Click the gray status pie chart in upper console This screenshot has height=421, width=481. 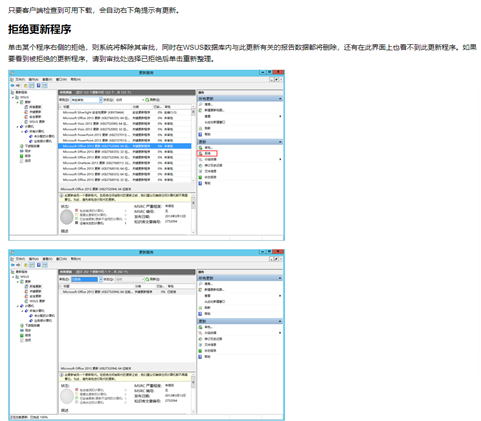click(x=67, y=217)
